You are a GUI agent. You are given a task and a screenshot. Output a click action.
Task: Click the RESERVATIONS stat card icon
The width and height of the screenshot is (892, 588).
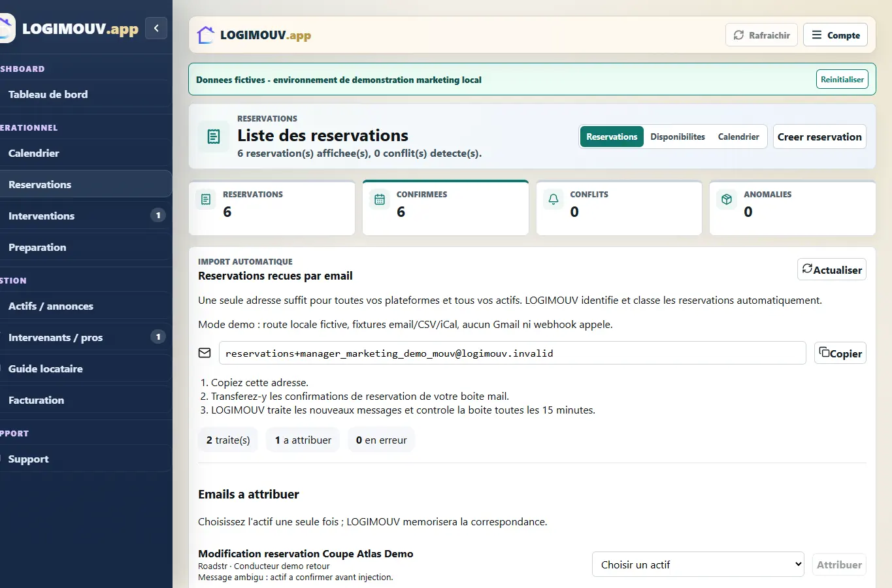pos(206,199)
